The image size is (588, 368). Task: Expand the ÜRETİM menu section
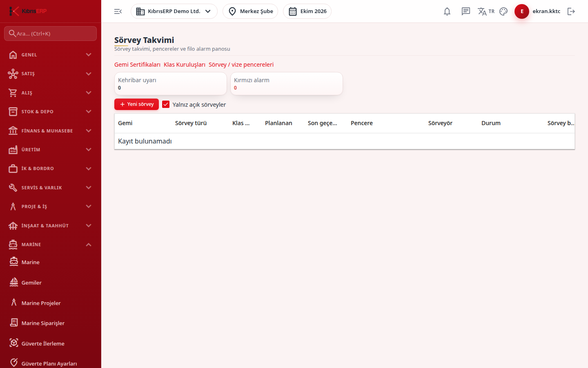click(x=51, y=150)
